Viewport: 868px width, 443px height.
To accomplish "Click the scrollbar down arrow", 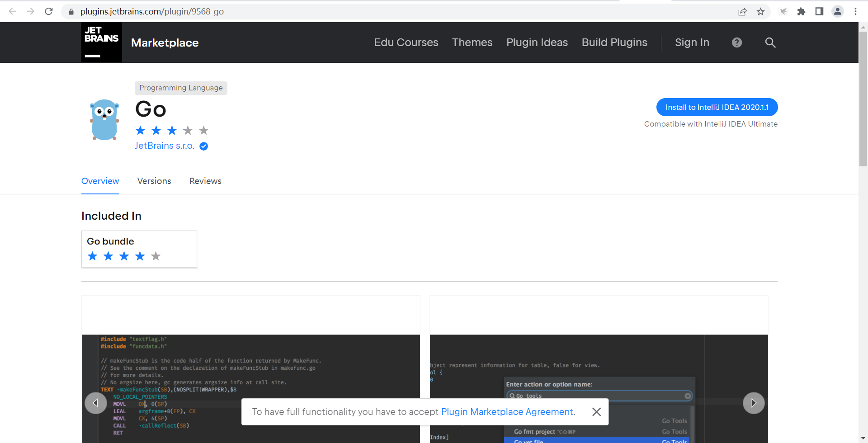I will [863, 439].
